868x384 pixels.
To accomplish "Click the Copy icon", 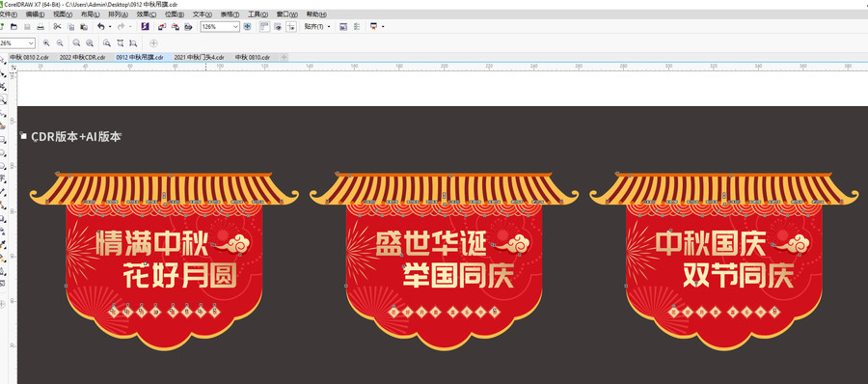I will coord(70,27).
